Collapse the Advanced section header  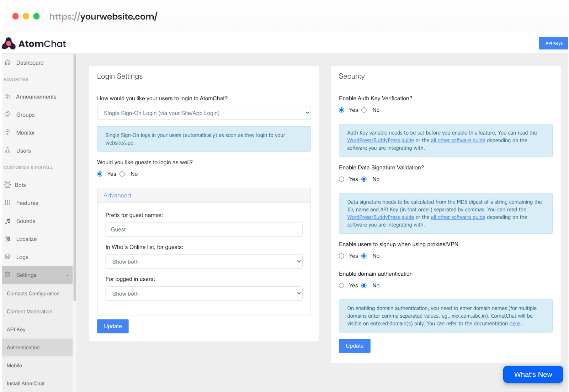point(204,195)
